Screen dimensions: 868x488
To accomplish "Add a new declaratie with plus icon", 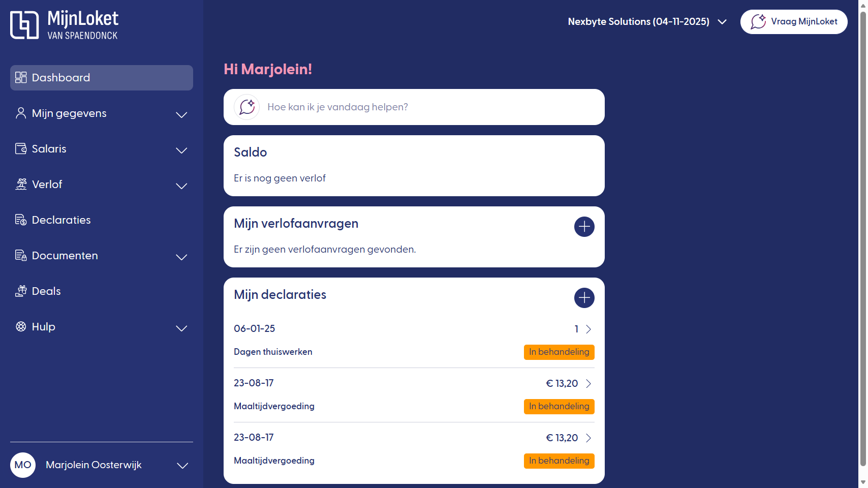I will pyautogui.click(x=584, y=298).
